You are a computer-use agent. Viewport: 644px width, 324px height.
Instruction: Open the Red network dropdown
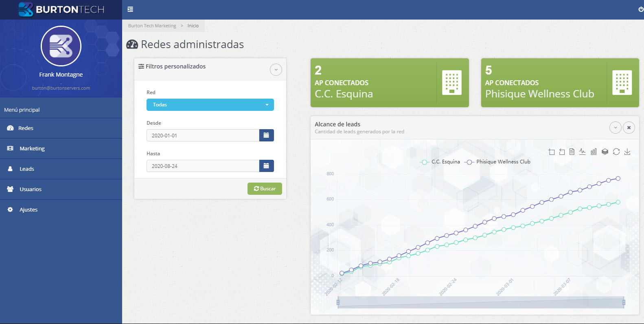210,105
